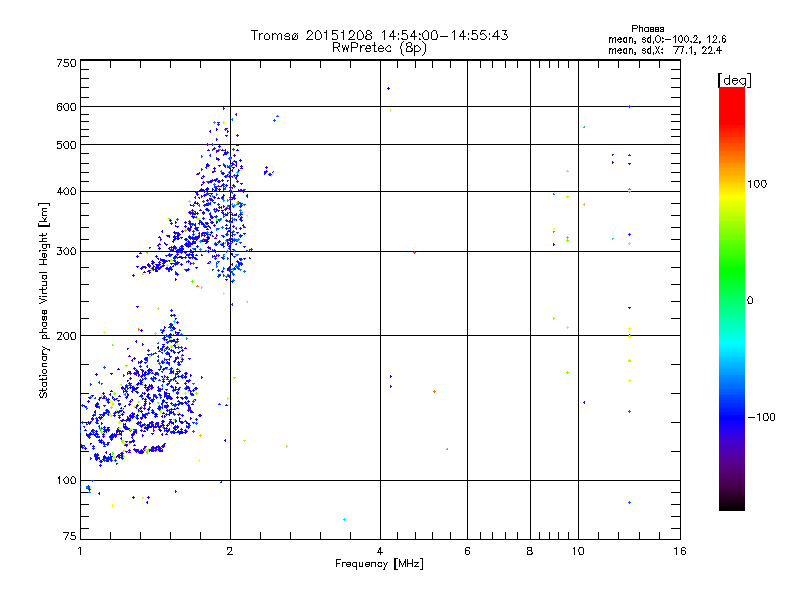The height and width of the screenshot is (600, 800).
Task: Click the [deg] label above the color bar
Action: click(734, 80)
